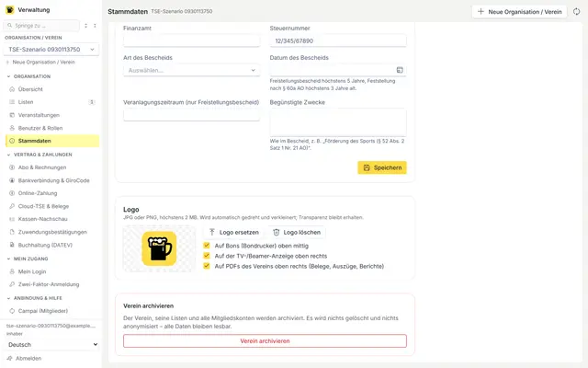Click the Begünstigte Zwecke text area

[338, 122]
